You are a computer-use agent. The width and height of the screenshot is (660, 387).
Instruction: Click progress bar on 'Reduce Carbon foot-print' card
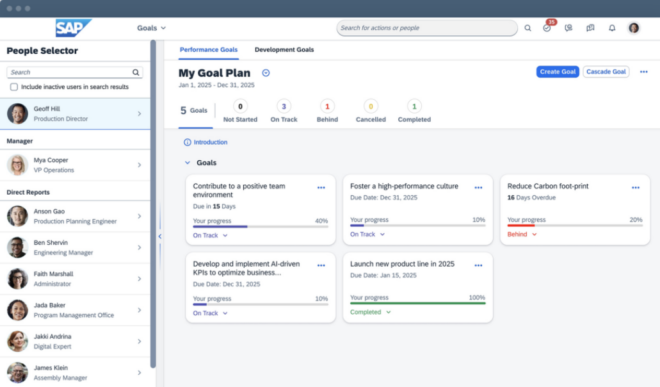575,225
